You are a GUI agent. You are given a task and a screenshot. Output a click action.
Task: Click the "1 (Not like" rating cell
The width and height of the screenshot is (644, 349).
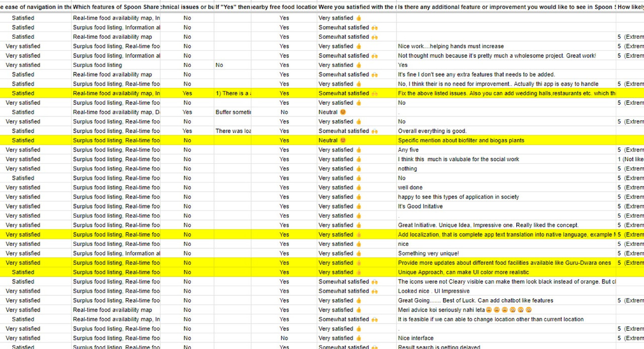[x=630, y=159]
